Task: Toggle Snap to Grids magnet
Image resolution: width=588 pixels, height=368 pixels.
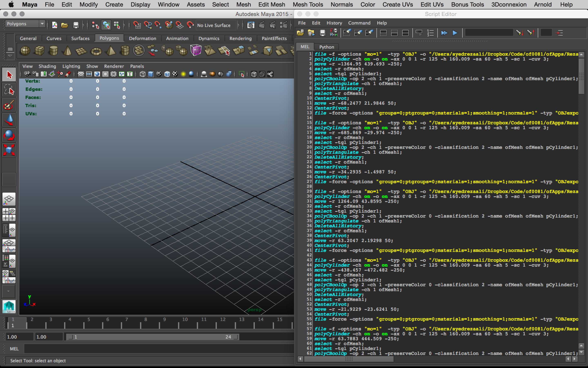Action: [137, 25]
